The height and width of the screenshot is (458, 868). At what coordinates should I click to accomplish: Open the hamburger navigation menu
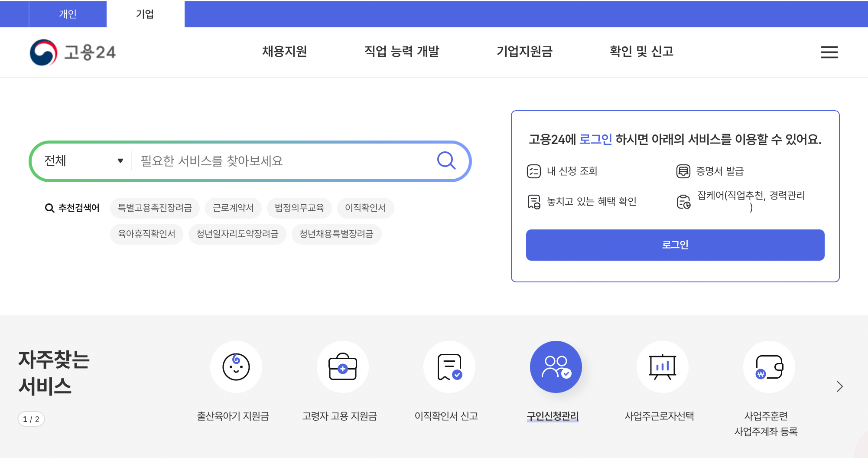pos(829,52)
